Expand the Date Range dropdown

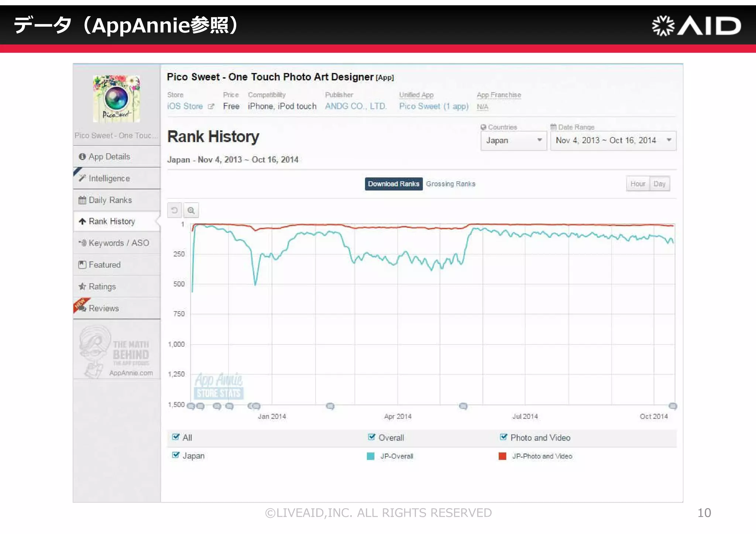coord(613,141)
